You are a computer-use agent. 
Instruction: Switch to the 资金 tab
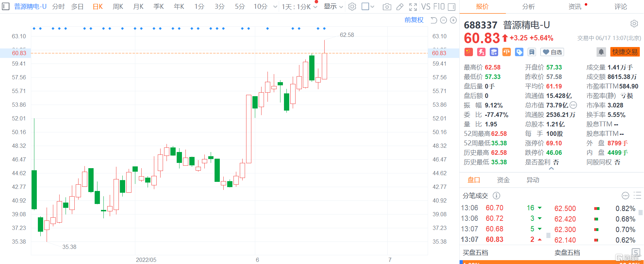[503, 180]
